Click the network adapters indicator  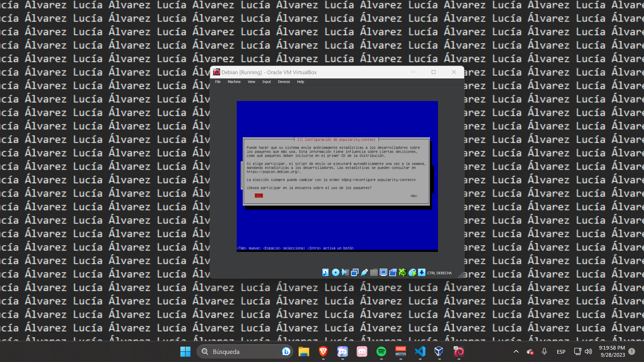(x=354, y=273)
